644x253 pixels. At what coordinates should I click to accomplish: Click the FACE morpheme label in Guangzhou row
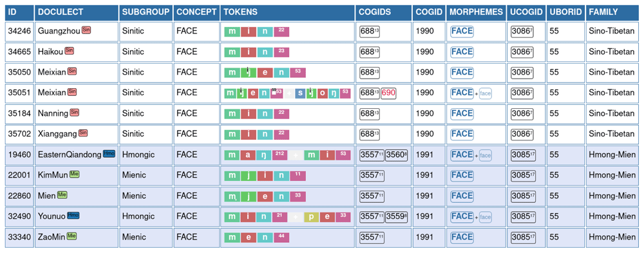(x=462, y=31)
